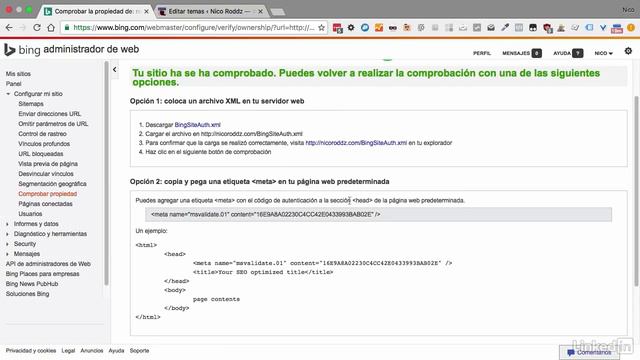This screenshot has height=360, width=640.
Task: Go to Mis sitios
Action: (18, 74)
